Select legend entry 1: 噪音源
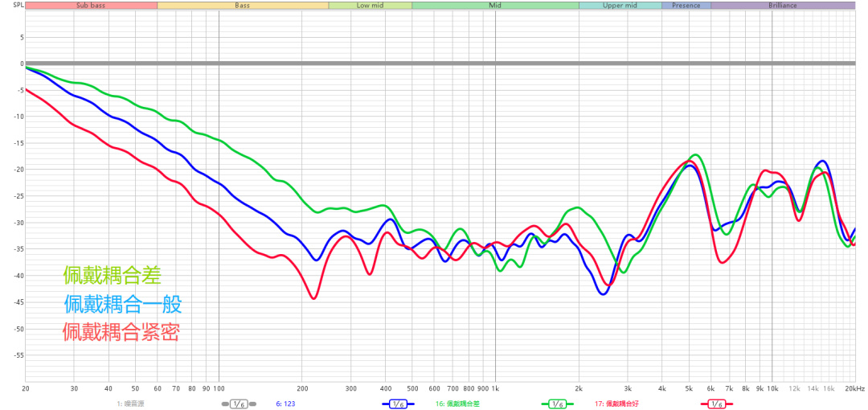 [x=131, y=404]
